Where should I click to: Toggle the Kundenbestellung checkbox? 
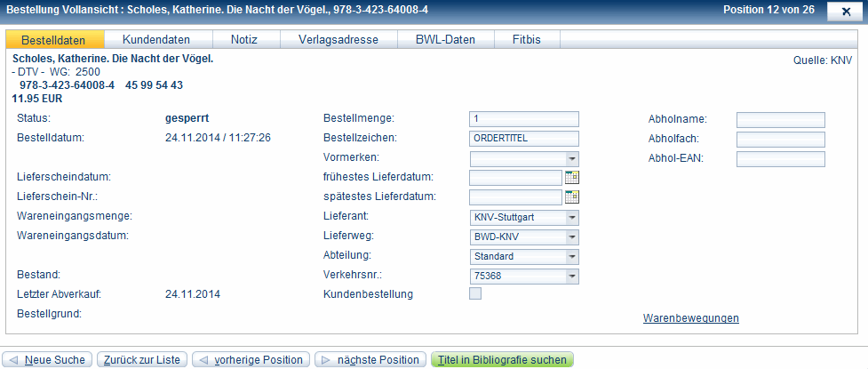point(475,294)
